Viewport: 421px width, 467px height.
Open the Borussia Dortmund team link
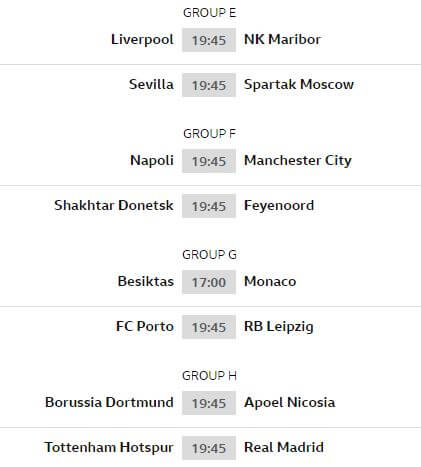(x=109, y=402)
